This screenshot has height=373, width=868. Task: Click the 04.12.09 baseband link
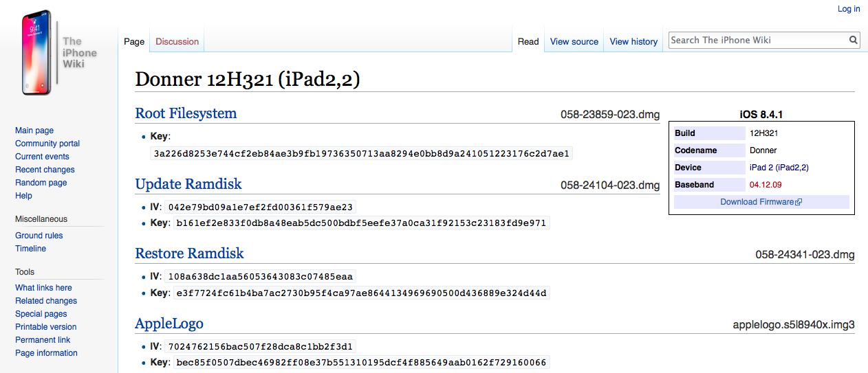coord(766,185)
